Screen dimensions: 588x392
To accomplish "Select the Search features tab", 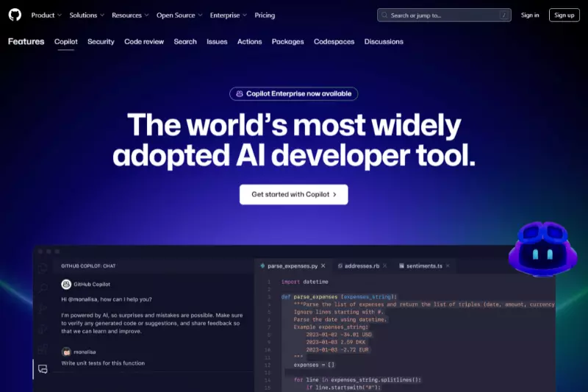I will (185, 42).
